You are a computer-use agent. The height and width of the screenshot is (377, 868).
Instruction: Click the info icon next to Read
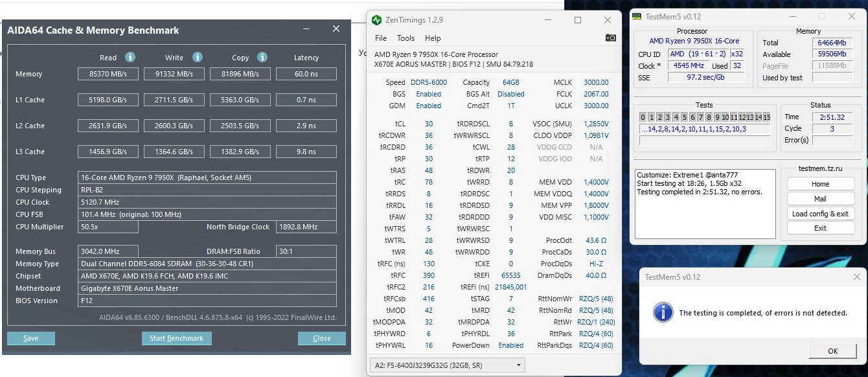tap(130, 57)
